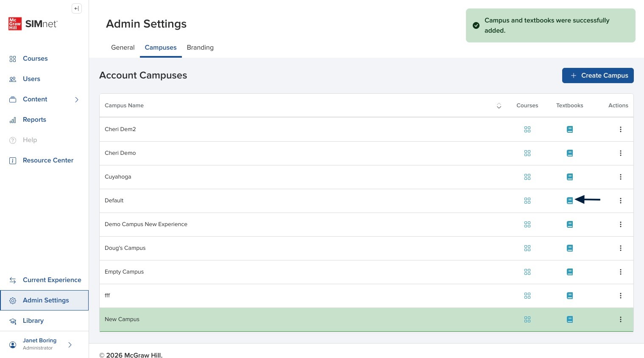This screenshot has height=358, width=644.
Task: Sort campuses by Campus Name
Action: click(x=499, y=106)
